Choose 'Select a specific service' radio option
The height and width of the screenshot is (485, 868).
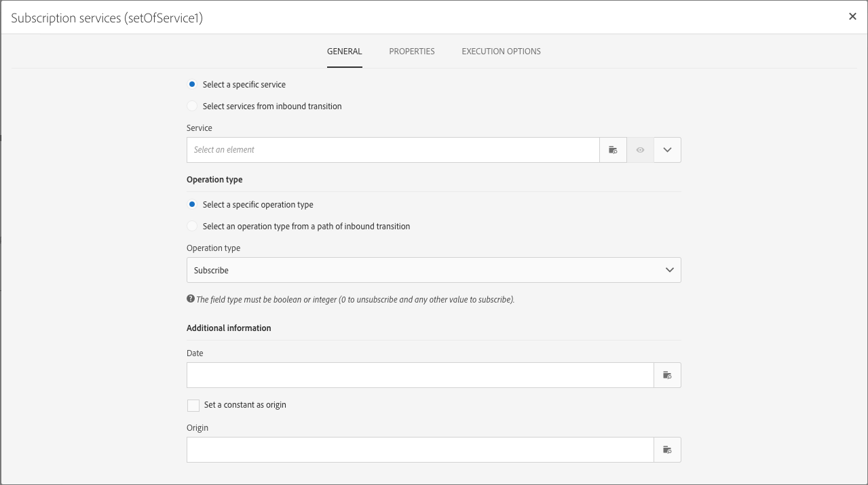[193, 85]
